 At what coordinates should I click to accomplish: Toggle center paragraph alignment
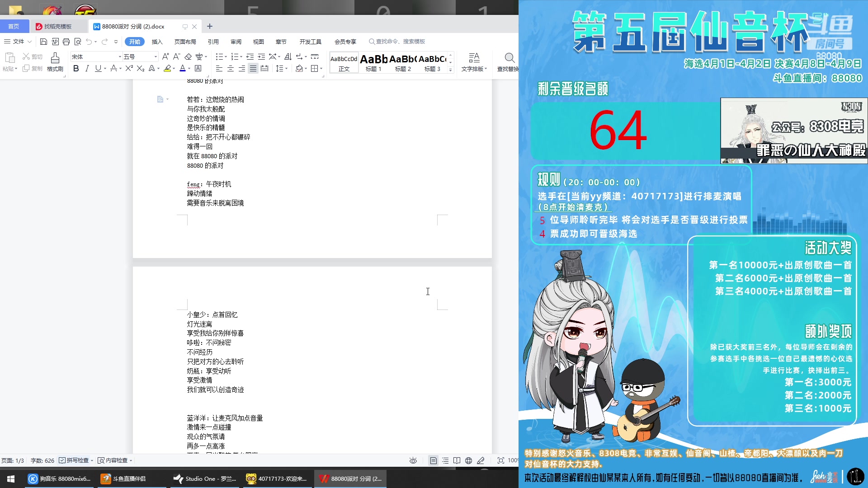click(x=231, y=69)
